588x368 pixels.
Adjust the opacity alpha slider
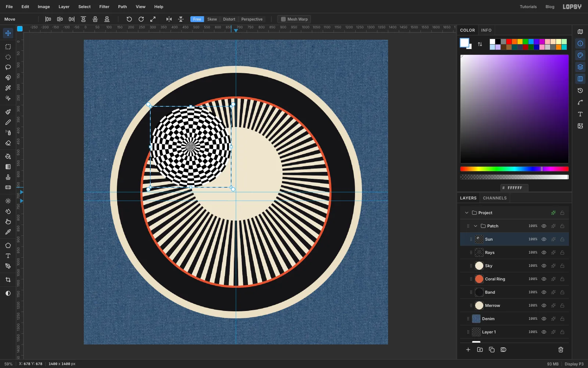514,177
